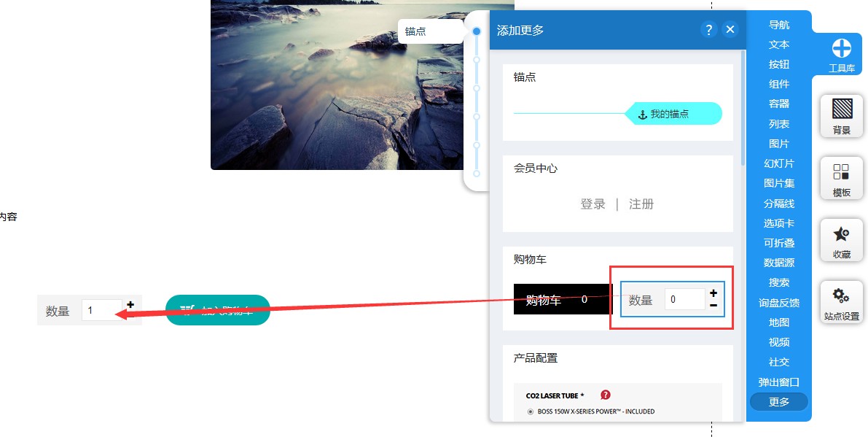Click the 注册 link in 会员中心
The height and width of the screenshot is (437, 868).
(641, 204)
